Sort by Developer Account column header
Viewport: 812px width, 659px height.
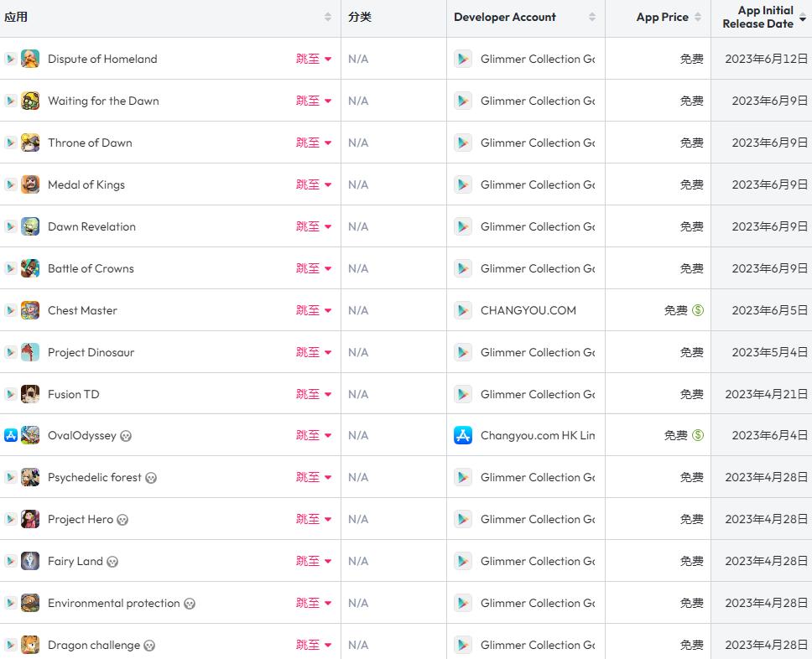click(505, 17)
